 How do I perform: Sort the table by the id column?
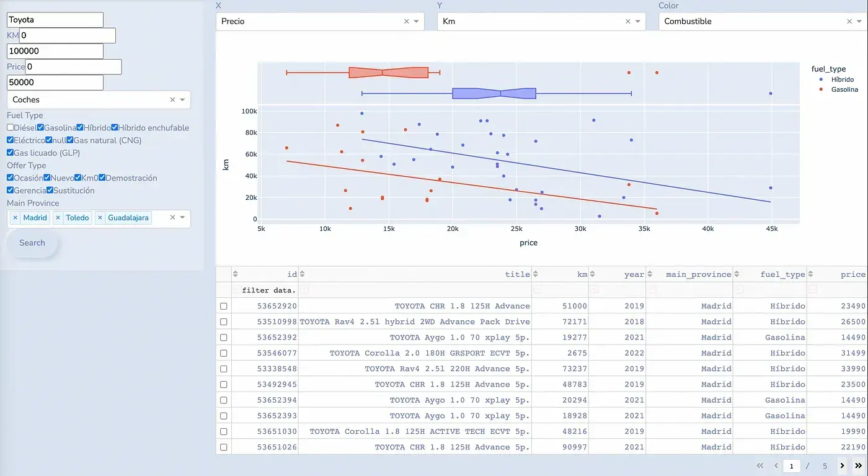(235, 274)
